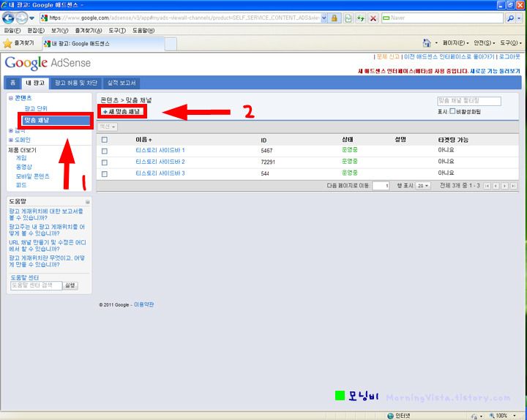Switch to the 홈 tab
The height and width of the screenshot is (420, 527).
point(12,83)
